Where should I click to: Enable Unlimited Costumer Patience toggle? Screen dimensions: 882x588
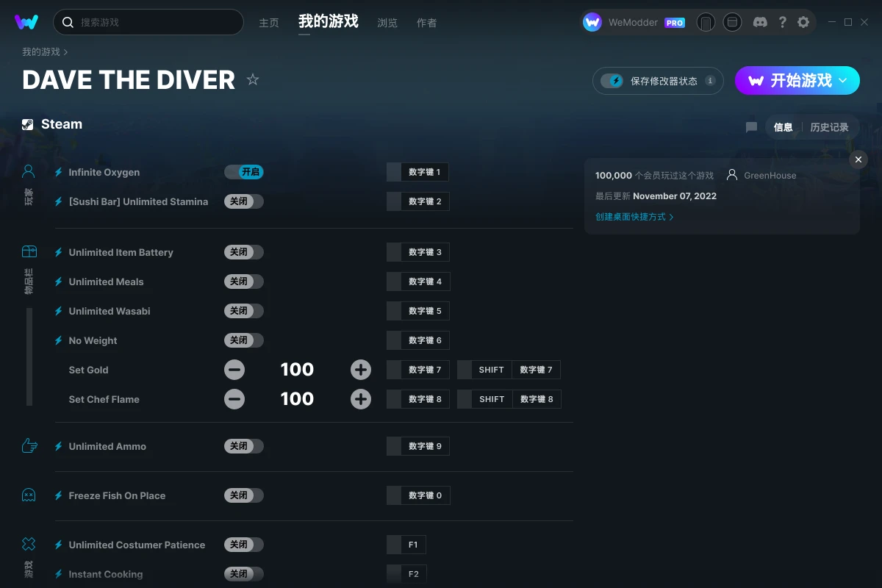[x=244, y=545]
